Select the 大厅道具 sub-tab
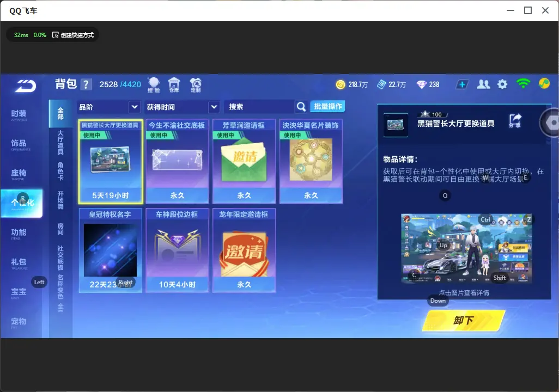 (60, 142)
